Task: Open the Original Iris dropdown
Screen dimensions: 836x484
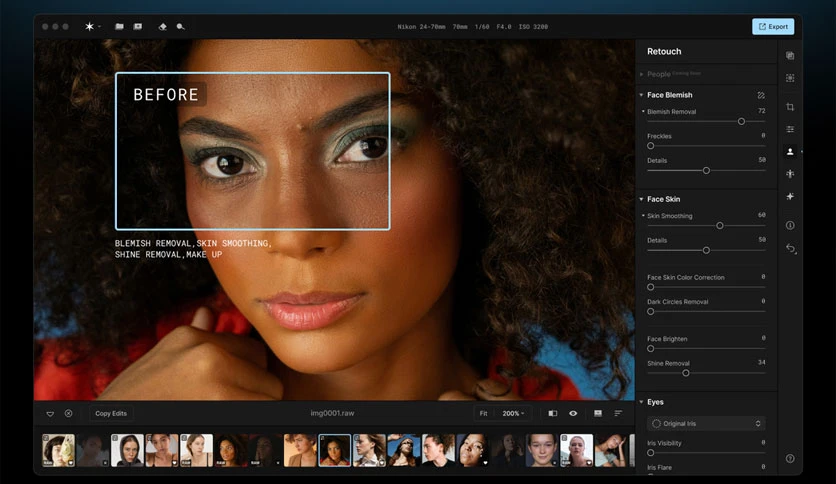Action: point(706,423)
